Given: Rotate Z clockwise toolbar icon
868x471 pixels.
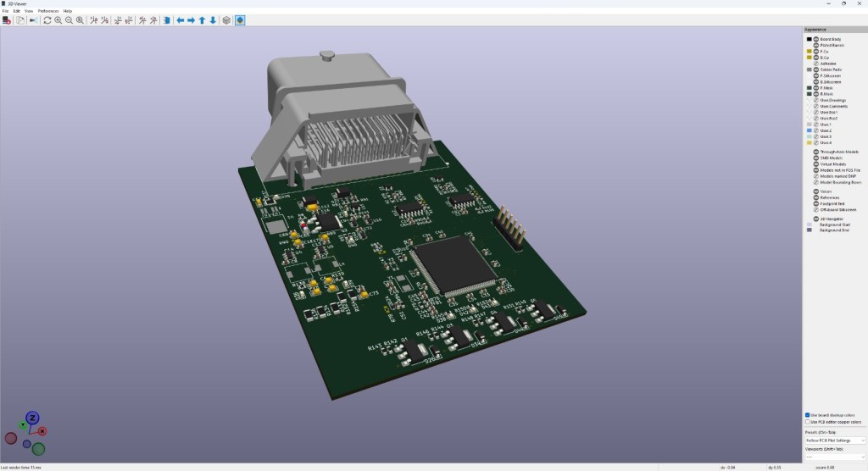Looking at the screenshot, I should point(142,20).
